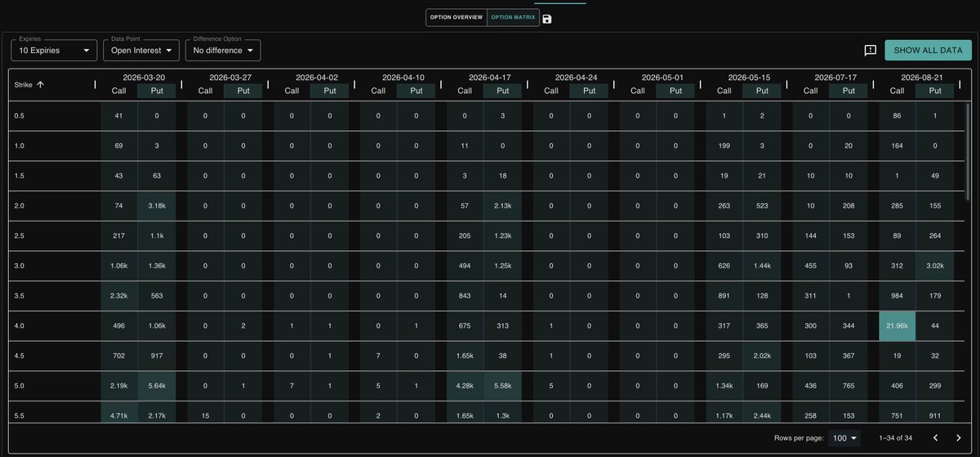The width and height of the screenshot is (980, 457).
Task: Select the 2026-03-27 expiry column header
Action: pos(230,78)
